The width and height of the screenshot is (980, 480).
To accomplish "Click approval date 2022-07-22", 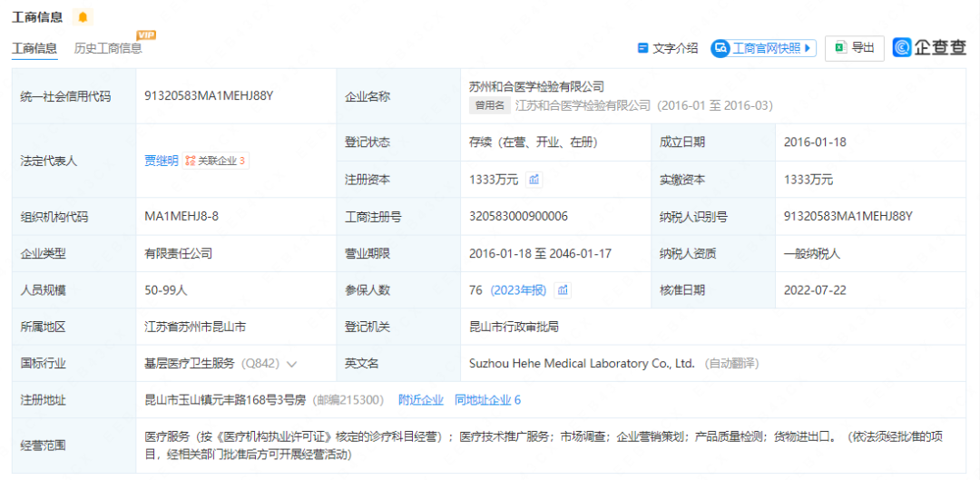I will click(815, 290).
